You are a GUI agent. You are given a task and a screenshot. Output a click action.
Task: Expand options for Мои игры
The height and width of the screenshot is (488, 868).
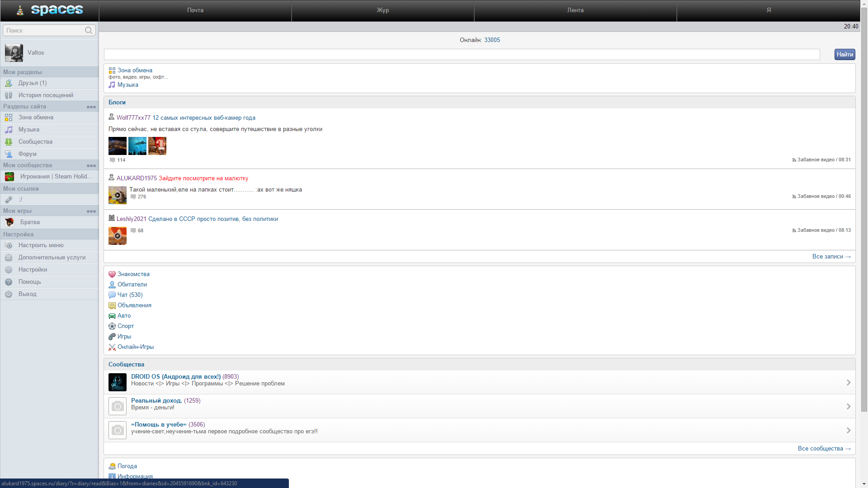(91, 211)
